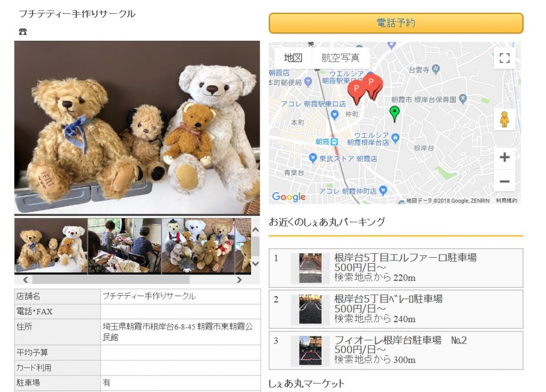Viewport: 546px width, 392px height.
Task: Select the 地図 map view tab
Action: (293, 58)
